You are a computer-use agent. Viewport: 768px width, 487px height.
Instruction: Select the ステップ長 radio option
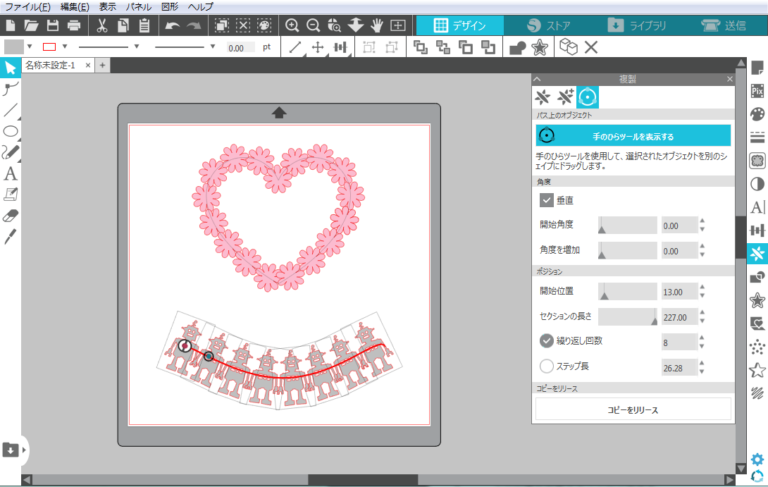tap(546, 366)
